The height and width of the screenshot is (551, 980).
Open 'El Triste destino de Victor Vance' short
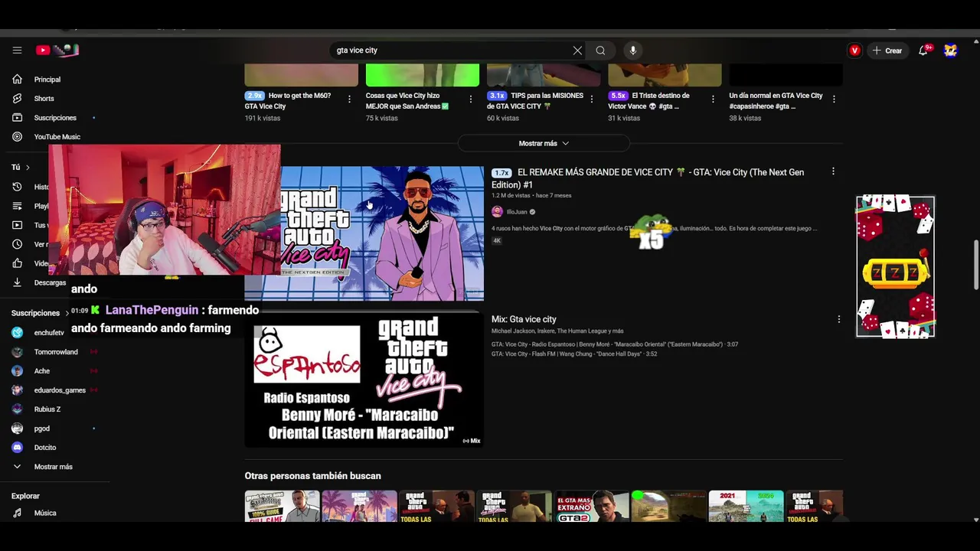tap(649, 101)
